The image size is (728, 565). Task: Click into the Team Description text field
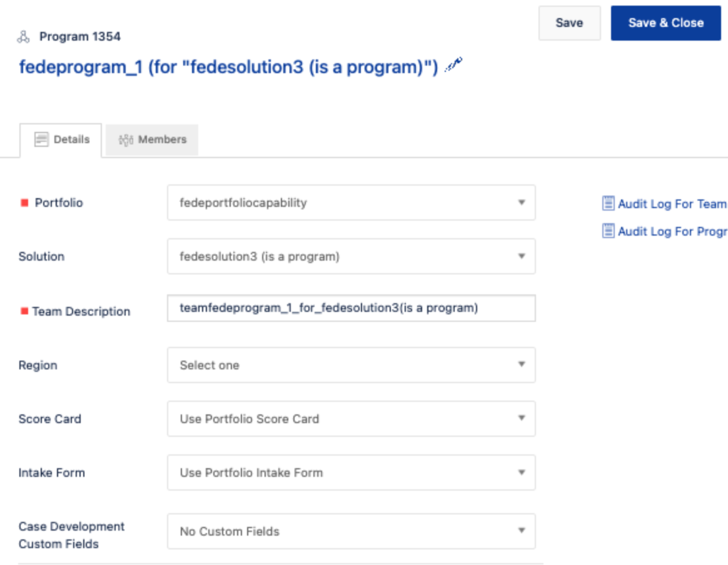click(x=351, y=308)
